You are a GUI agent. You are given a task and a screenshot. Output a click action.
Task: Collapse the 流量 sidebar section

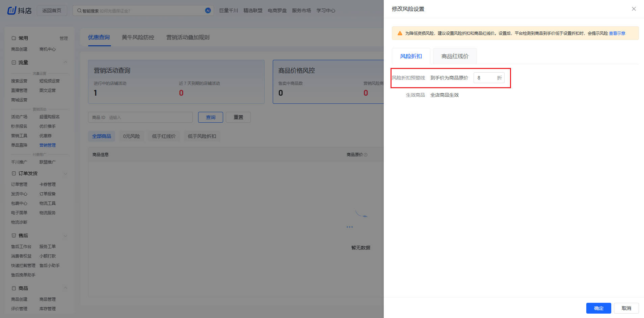tap(65, 62)
